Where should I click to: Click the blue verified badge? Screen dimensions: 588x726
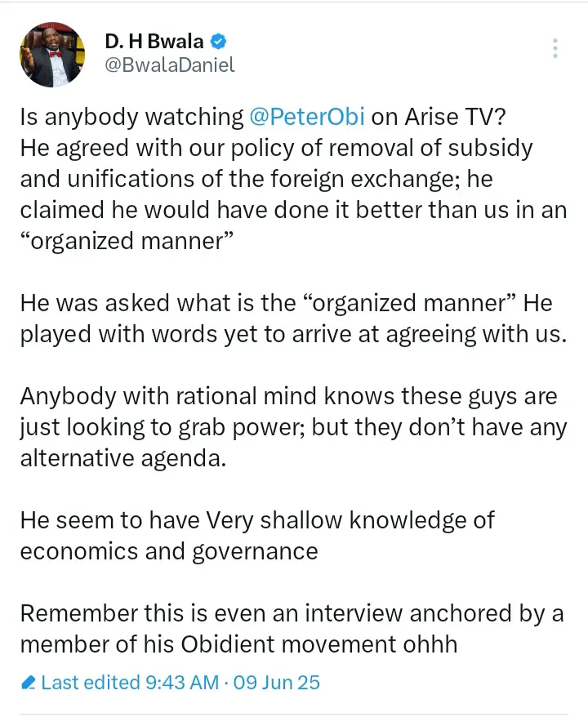coord(220,40)
